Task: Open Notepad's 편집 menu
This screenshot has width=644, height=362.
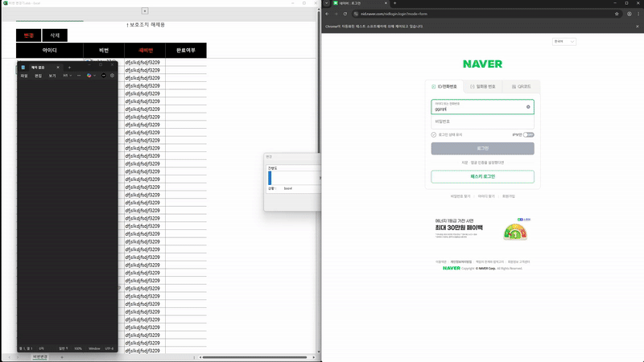Action: (x=38, y=76)
